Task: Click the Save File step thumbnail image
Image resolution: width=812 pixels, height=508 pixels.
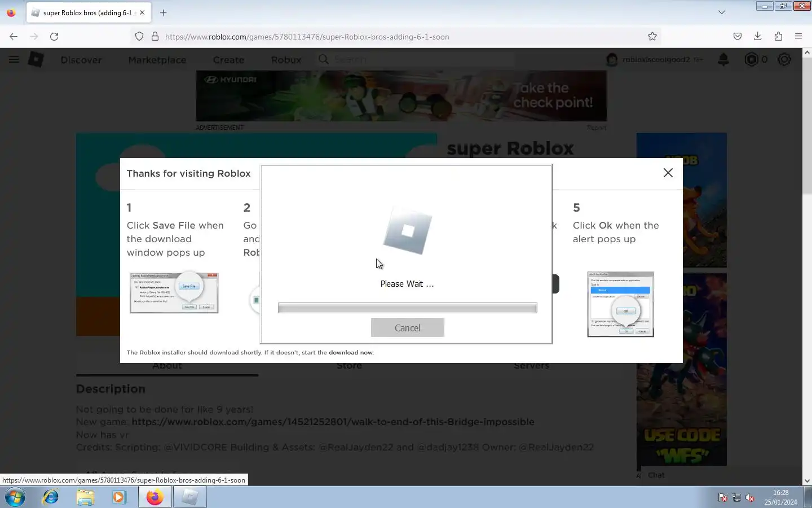Action: coord(174,292)
